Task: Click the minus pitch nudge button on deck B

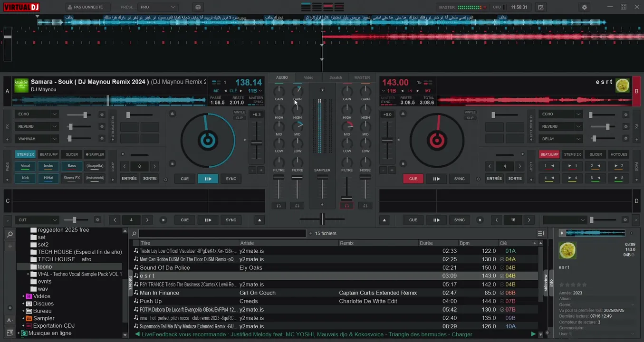Action: [383, 170]
